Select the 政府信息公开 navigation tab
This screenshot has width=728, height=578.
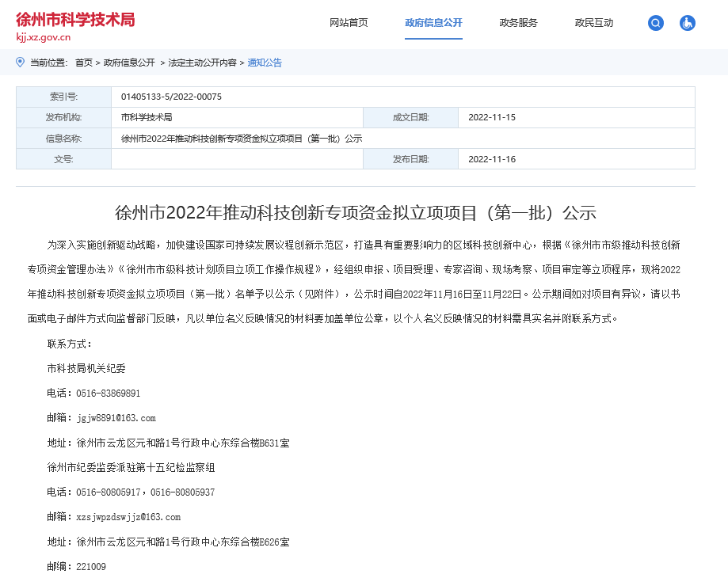(433, 23)
